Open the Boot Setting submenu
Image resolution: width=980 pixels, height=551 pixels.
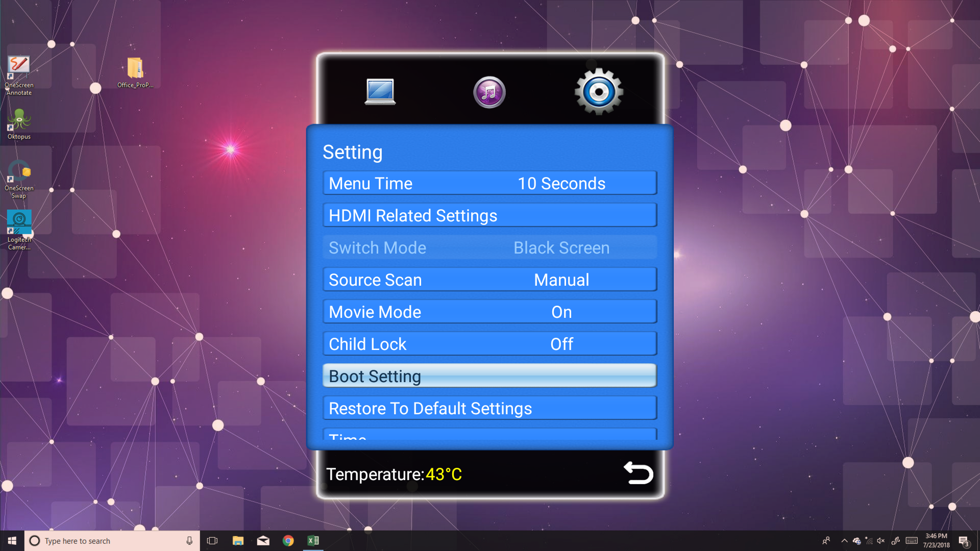489,376
